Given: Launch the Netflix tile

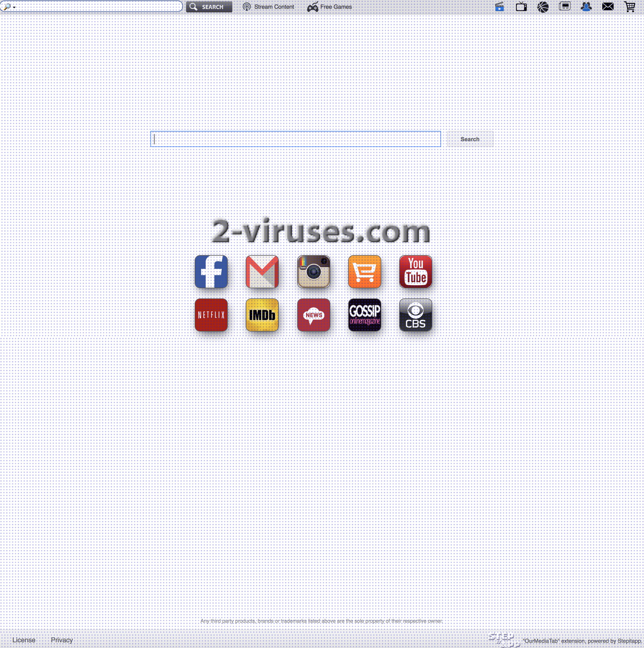Looking at the screenshot, I should pyautogui.click(x=211, y=315).
